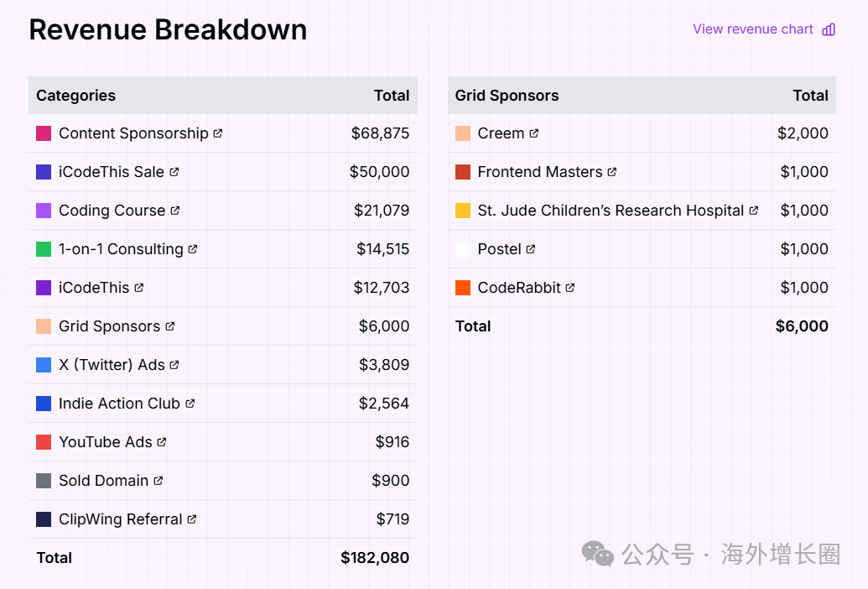Open external link icon next to Frontend Masters
The height and width of the screenshot is (589, 868).
[x=612, y=172]
